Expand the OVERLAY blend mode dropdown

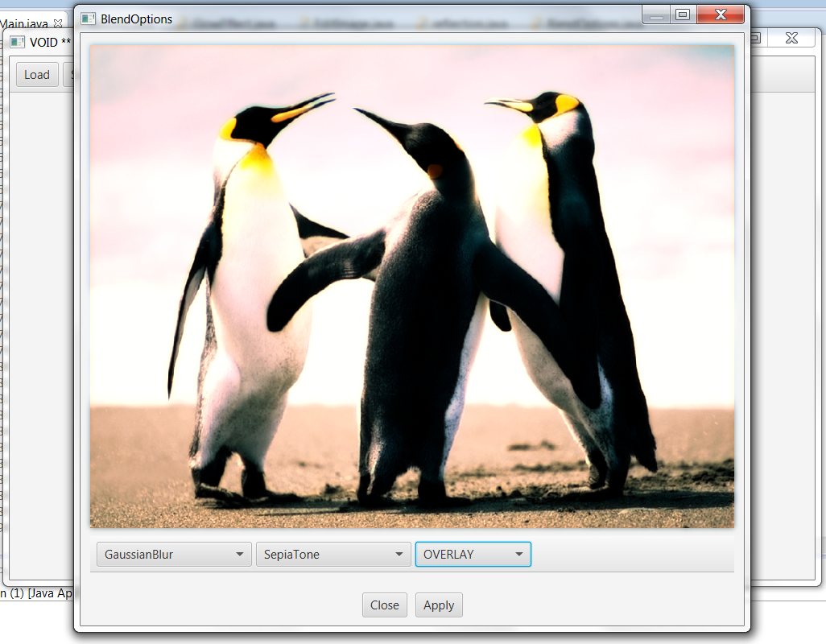pos(473,554)
